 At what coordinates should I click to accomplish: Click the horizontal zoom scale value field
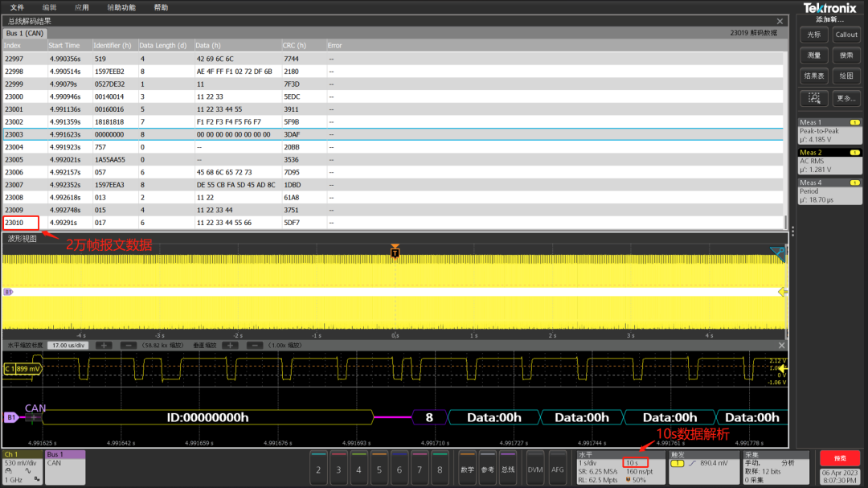(x=68, y=345)
